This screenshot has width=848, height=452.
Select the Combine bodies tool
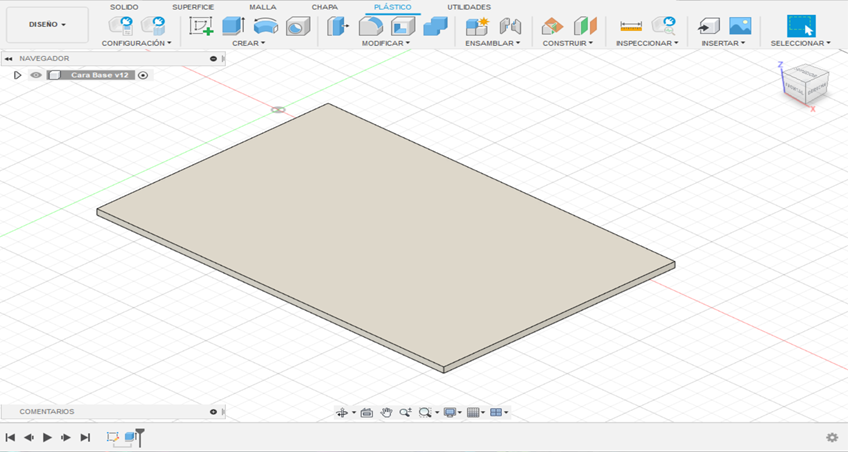pos(435,25)
